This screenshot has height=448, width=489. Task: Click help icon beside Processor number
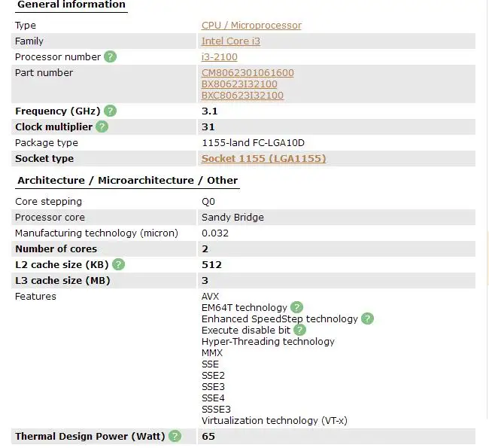click(111, 56)
